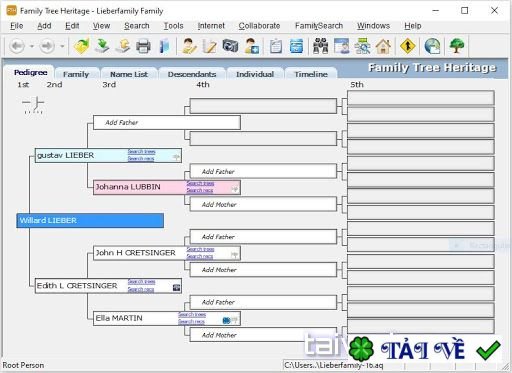512x373 pixels.
Task: Click the notepad with pencil icon
Action: tap(210, 46)
